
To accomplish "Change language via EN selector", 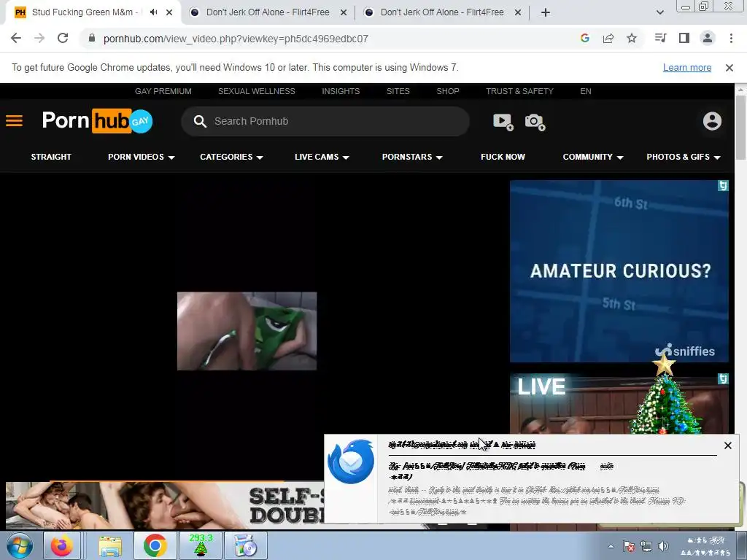I will point(586,91).
